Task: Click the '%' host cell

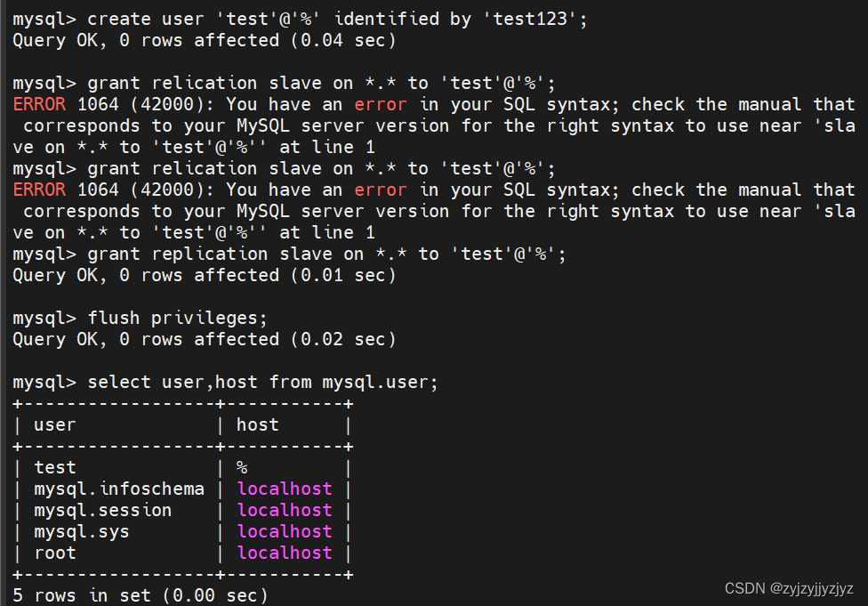Action: tap(242, 467)
